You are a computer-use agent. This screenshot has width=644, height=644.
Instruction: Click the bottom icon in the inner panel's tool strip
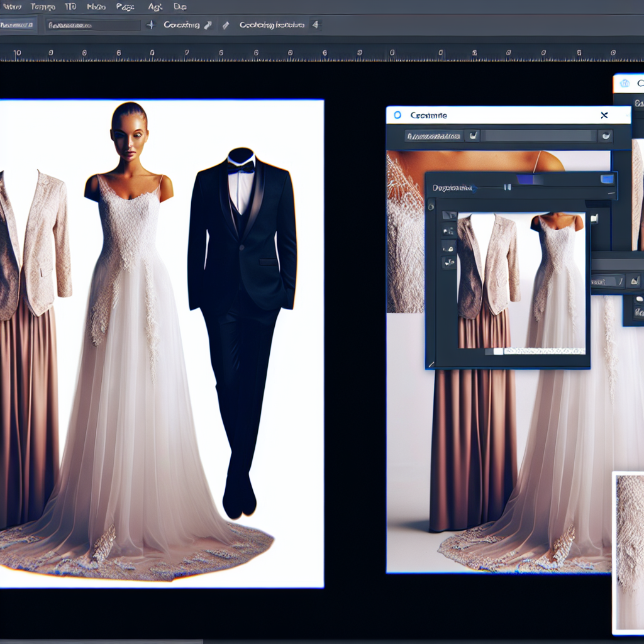pyautogui.click(x=449, y=262)
